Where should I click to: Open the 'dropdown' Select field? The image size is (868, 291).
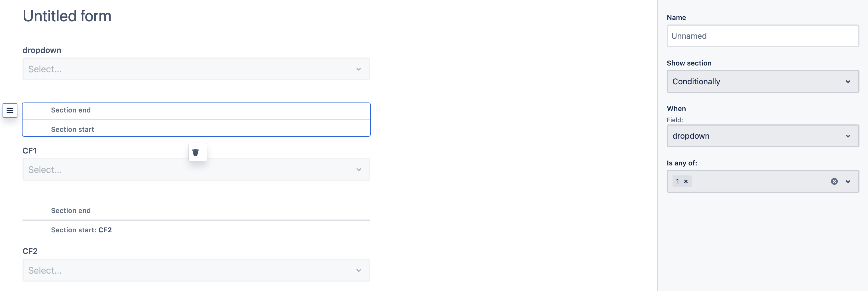196,69
